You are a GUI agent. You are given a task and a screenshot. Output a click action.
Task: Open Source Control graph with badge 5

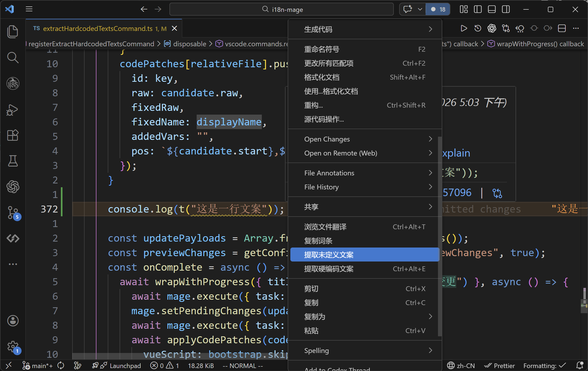[13, 213]
